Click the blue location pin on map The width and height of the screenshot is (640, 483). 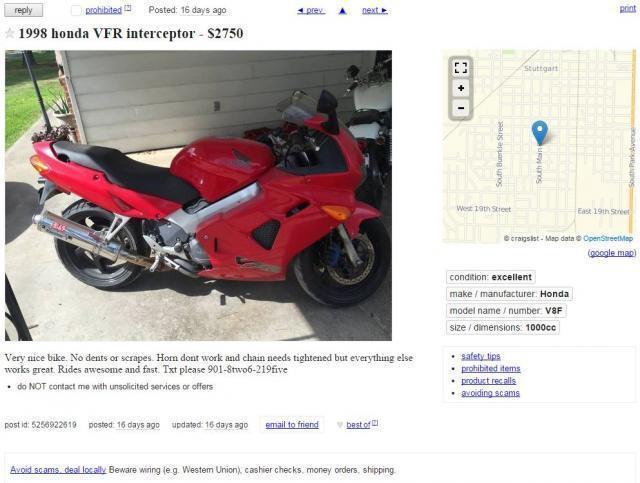coord(540,133)
